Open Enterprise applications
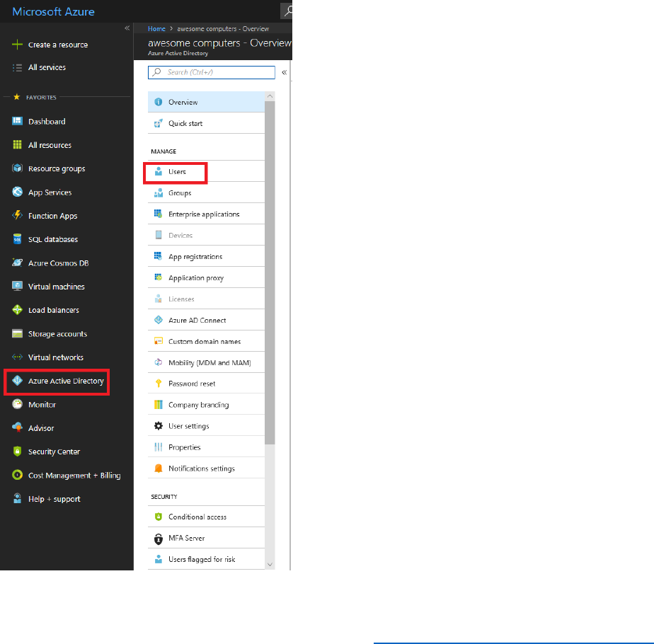654x644 pixels. pyautogui.click(x=206, y=214)
